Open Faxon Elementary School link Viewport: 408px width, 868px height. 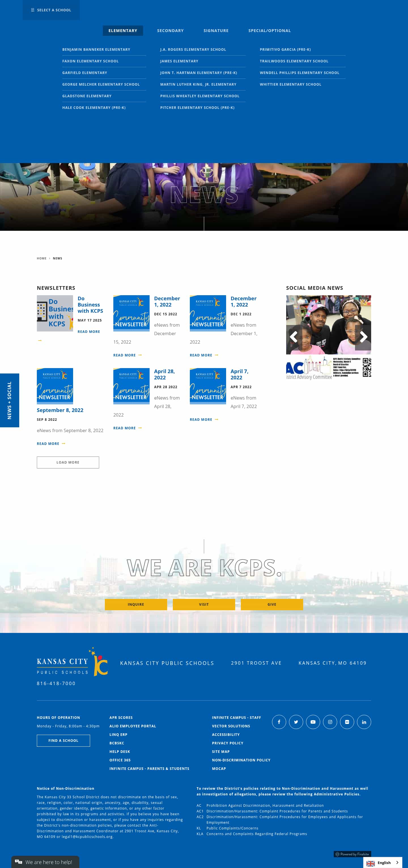click(x=90, y=61)
